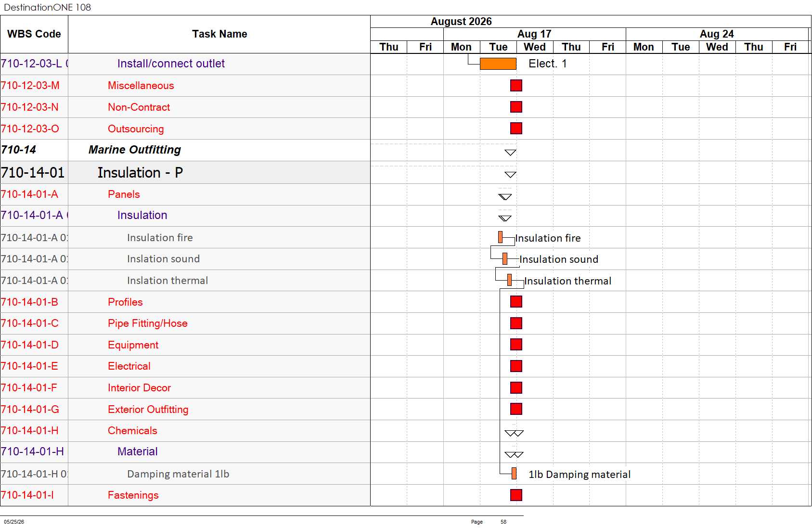Select the red Profiles milestone square
The image size is (812, 528).
[x=516, y=302]
